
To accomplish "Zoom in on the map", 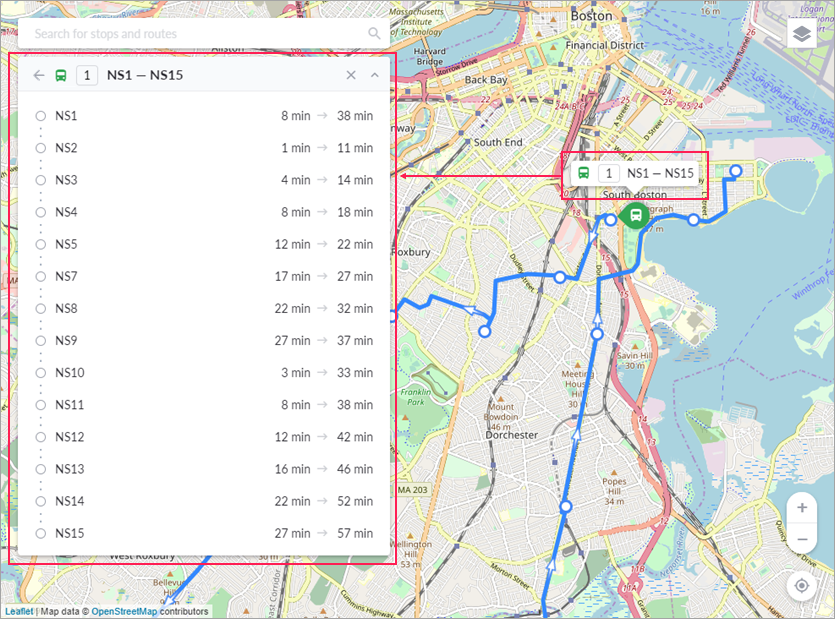I will pyautogui.click(x=802, y=508).
